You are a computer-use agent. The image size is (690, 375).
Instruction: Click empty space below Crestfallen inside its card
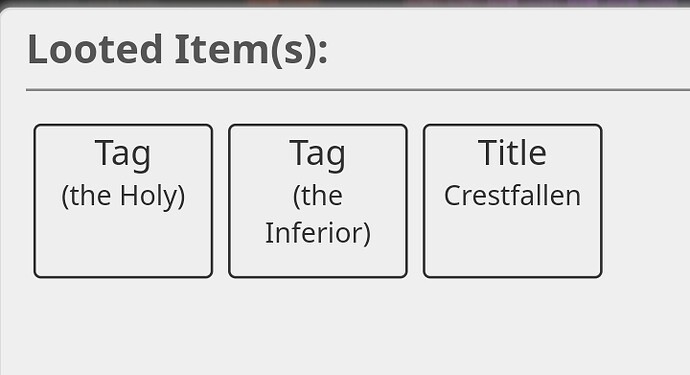tap(513, 244)
